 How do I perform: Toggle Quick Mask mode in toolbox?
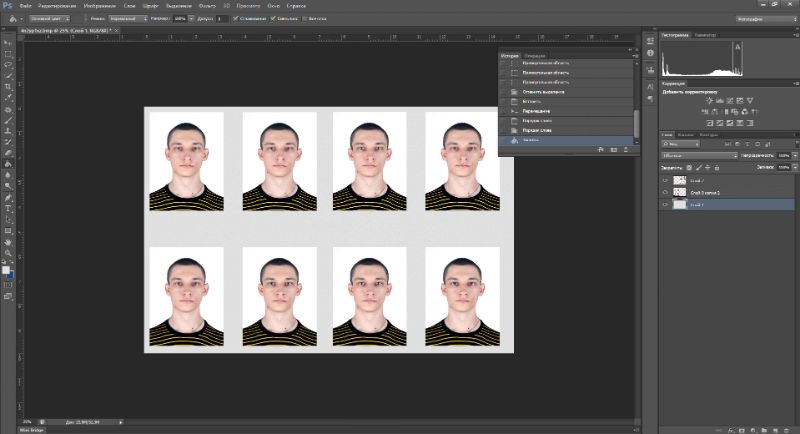8,285
